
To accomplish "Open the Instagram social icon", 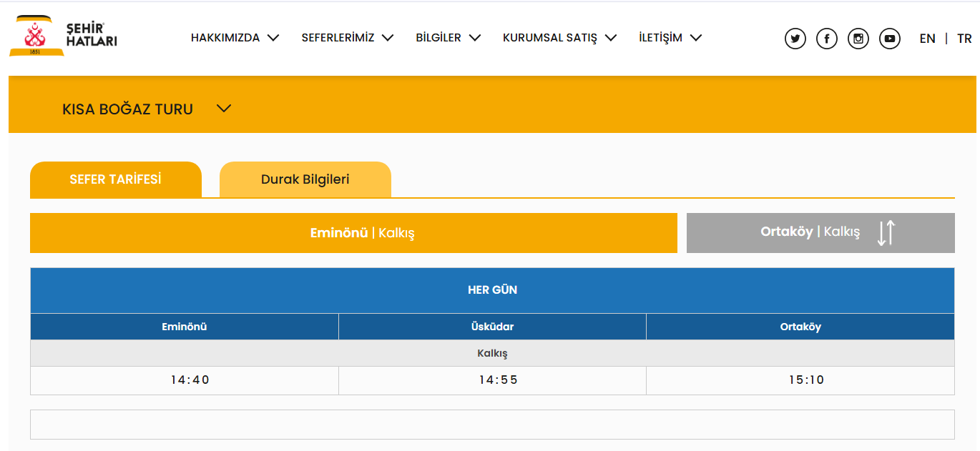I will point(858,39).
